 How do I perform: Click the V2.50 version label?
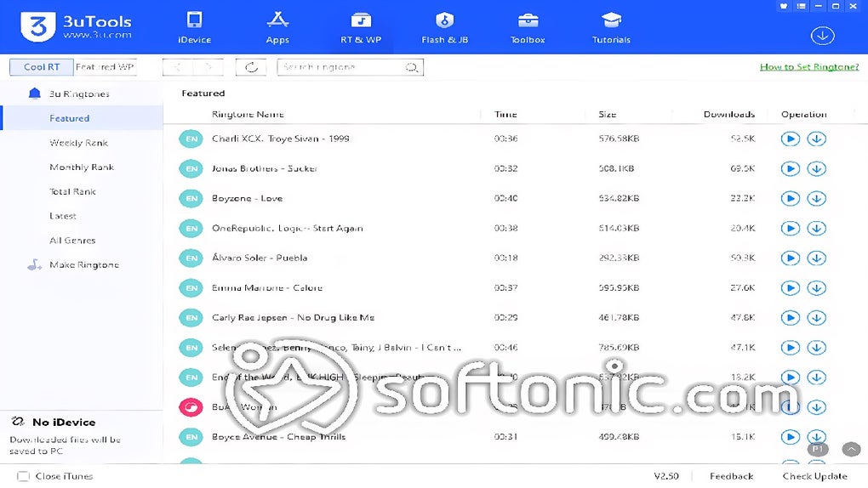(666, 476)
